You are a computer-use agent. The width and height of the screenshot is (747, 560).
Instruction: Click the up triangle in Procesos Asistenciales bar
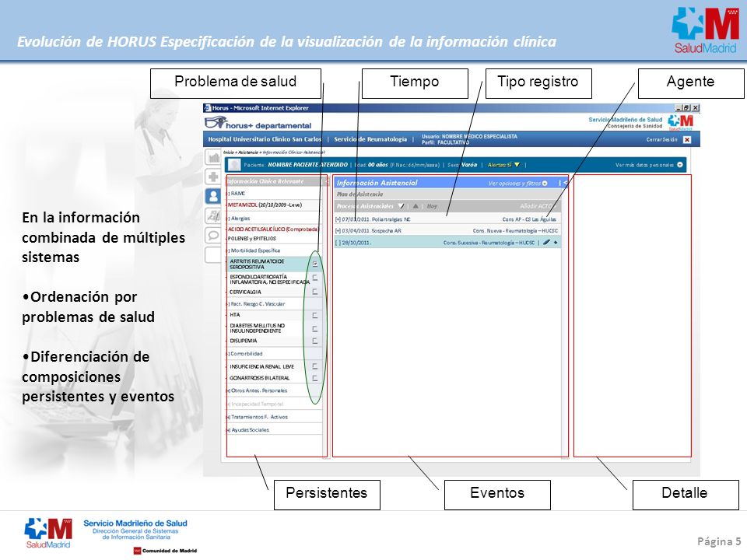click(416, 206)
